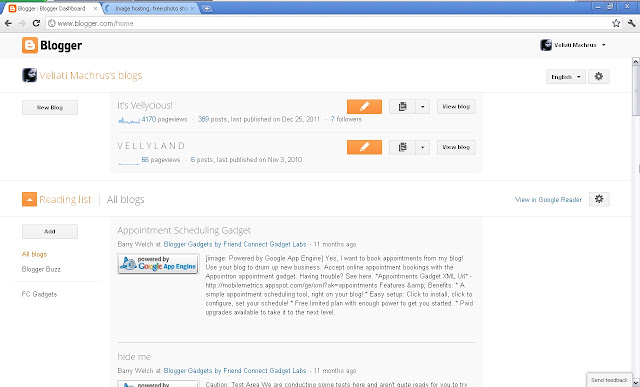The height and width of the screenshot is (387, 640).
Task: Switch to Image hosting tab
Action: (x=151, y=8)
